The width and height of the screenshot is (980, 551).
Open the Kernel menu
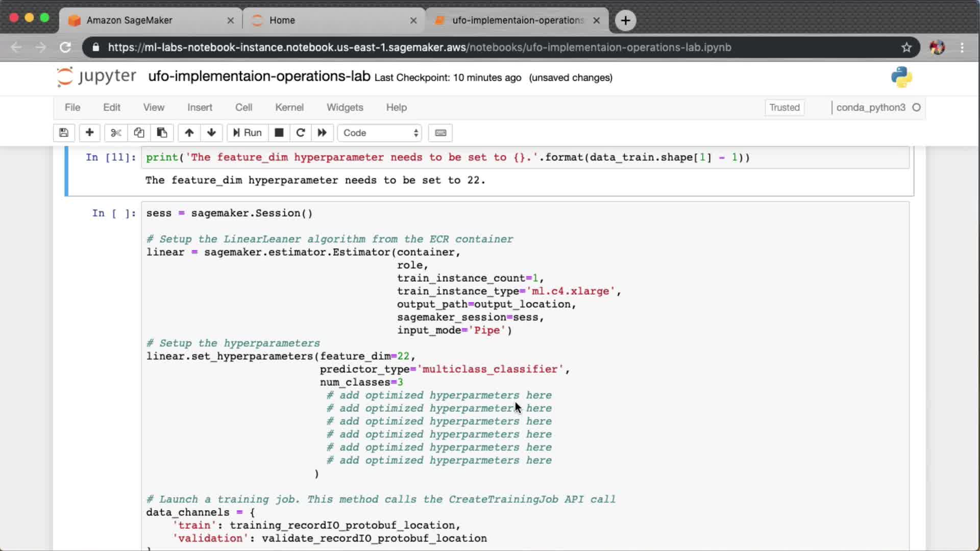click(289, 107)
